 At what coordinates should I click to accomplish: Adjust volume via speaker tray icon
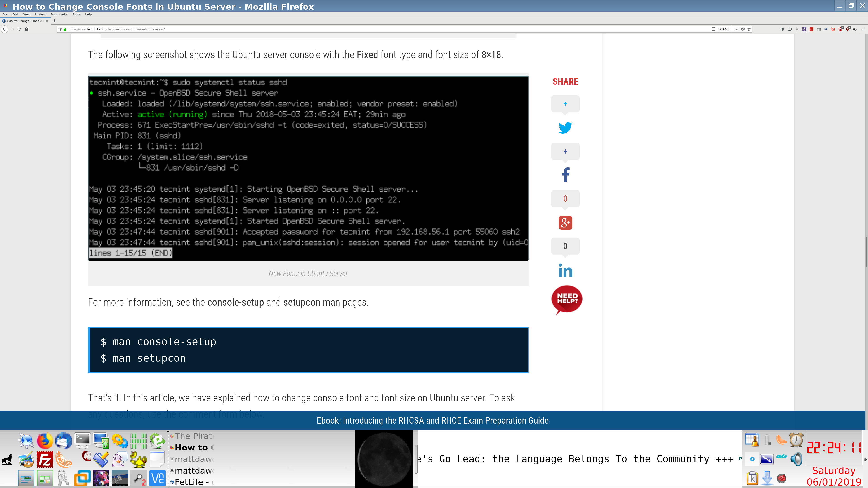(x=797, y=459)
